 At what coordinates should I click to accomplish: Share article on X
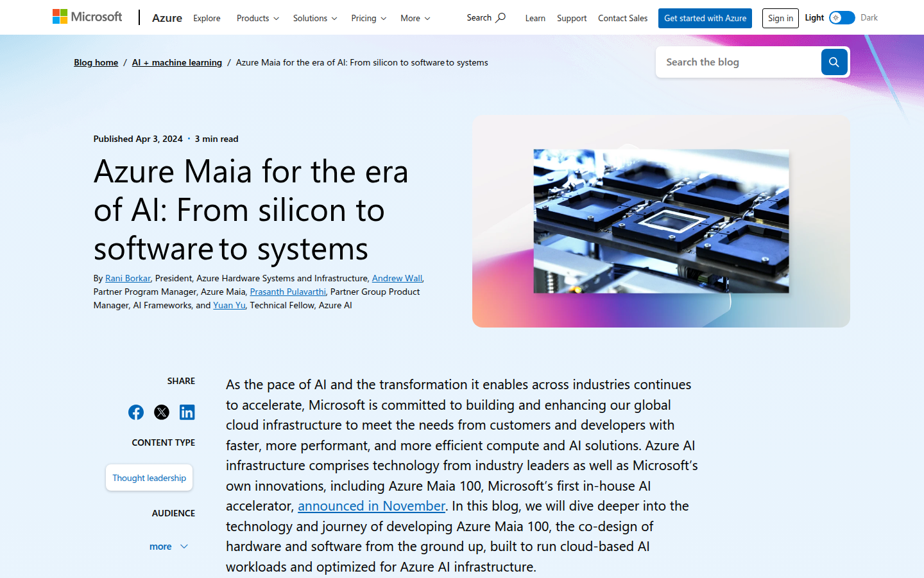(x=162, y=412)
